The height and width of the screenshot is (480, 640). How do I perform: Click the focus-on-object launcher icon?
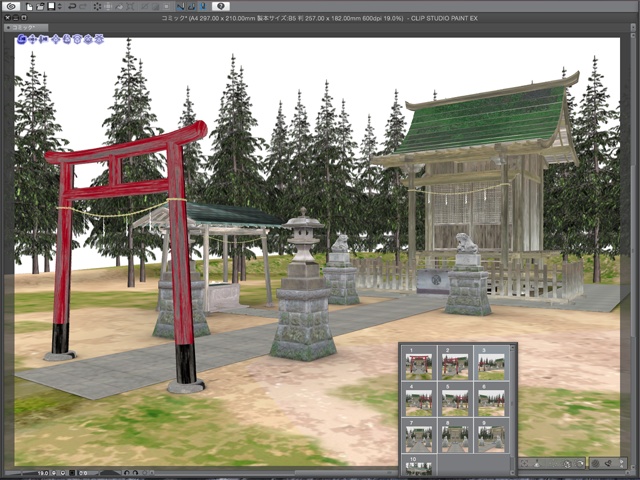click(524, 463)
